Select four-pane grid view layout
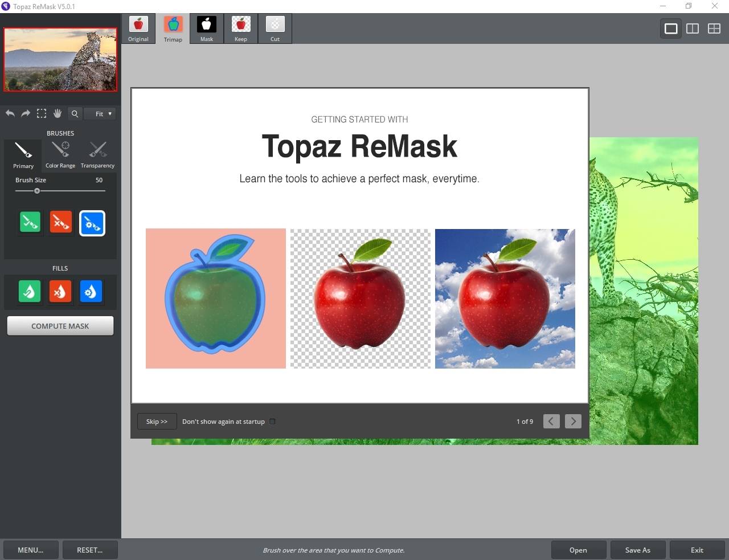 pos(714,28)
